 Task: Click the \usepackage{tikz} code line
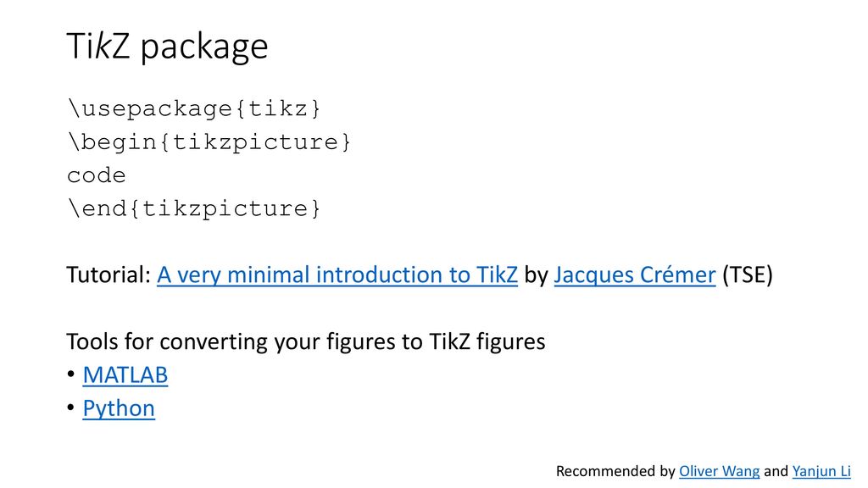coord(194,108)
